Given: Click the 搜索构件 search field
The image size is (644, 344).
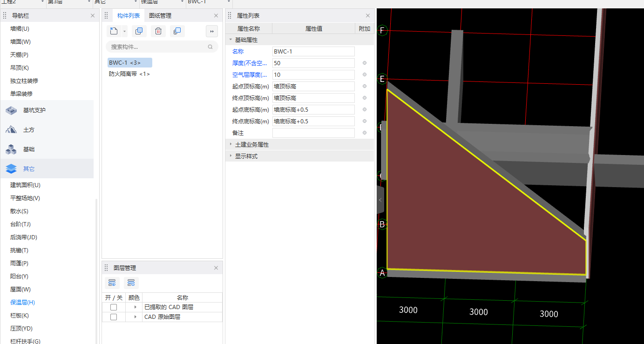Looking at the screenshot, I should [162, 47].
